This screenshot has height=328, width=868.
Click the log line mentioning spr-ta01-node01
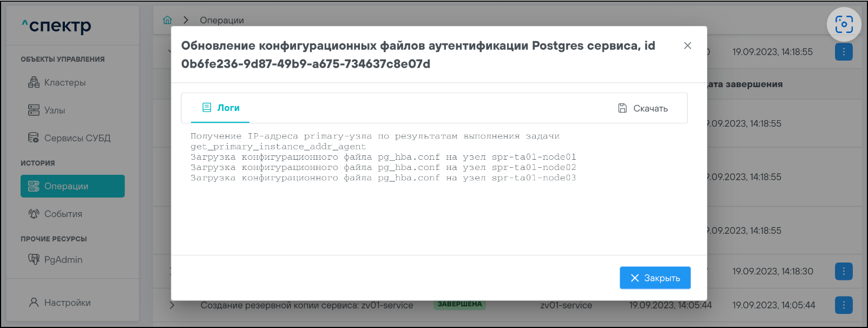(383, 157)
